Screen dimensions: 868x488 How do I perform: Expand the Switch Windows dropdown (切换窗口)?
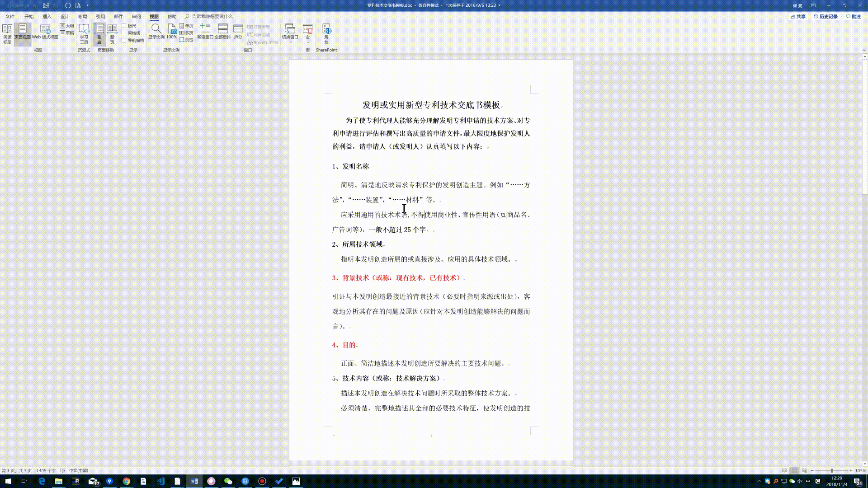click(290, 42)
